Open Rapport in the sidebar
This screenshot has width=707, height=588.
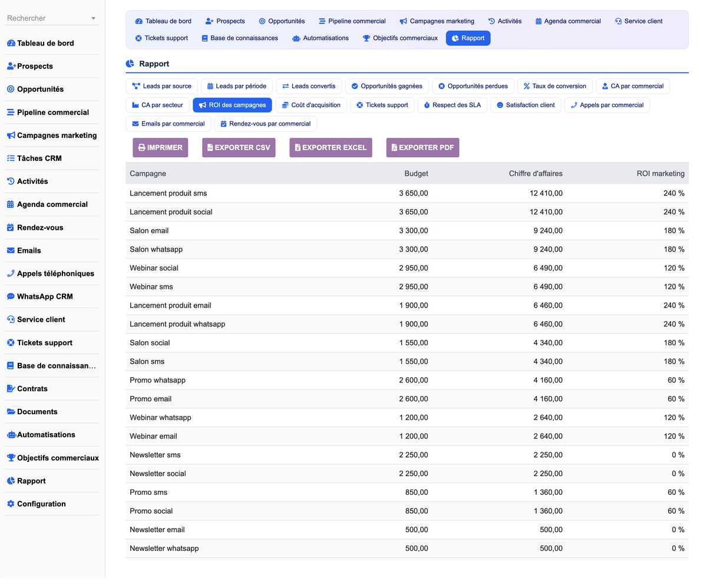pos(51,481)
